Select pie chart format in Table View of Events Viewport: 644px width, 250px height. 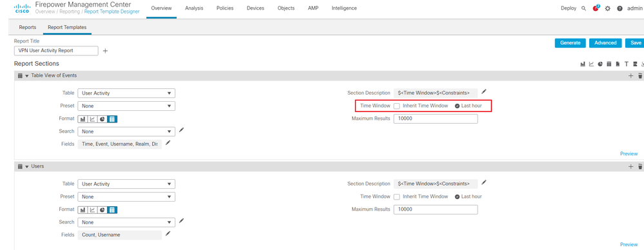coord(102,119)
